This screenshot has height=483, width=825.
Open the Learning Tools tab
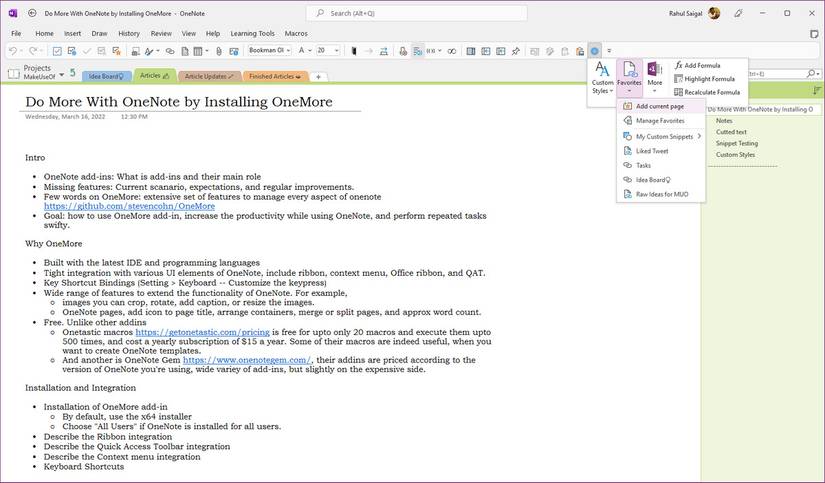click(x=253, y=33)
